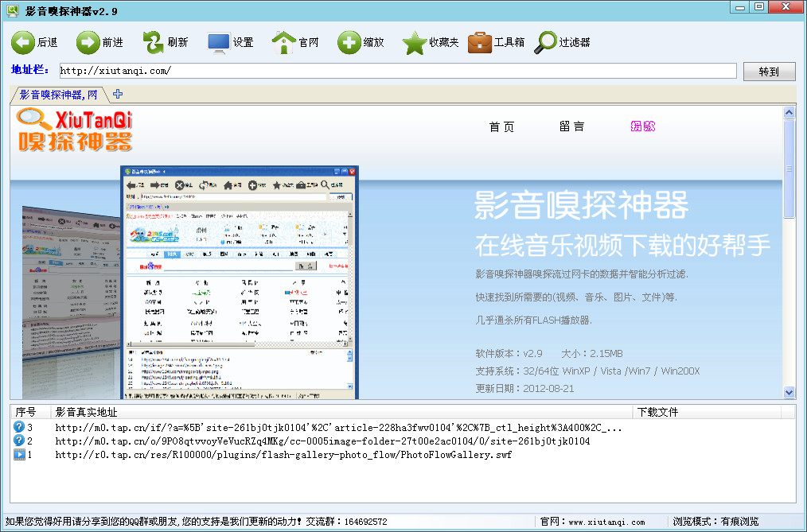
Task: Click the 官网: www.xiutanqi.com status bar text
Action: pos(592,522)
